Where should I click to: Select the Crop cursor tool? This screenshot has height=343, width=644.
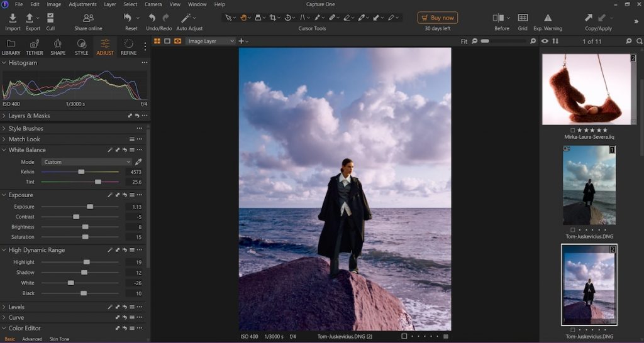pyautogui.click(x=273, y=18)
